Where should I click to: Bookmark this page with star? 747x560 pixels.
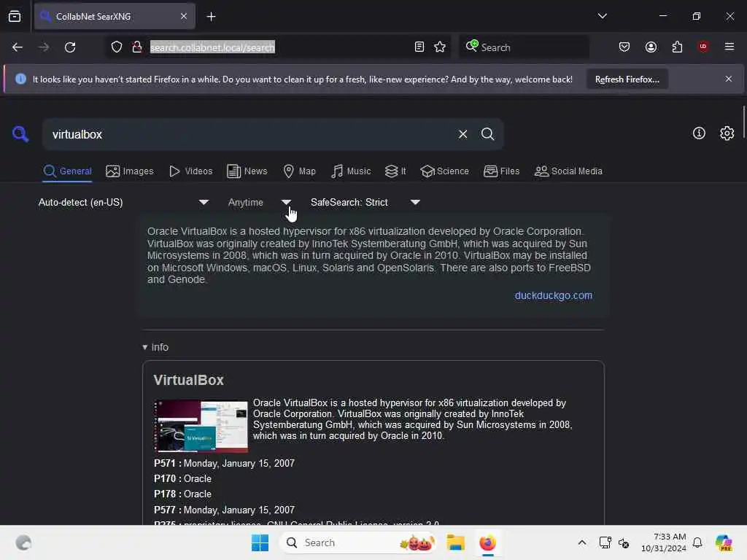[x=440, y=47]
